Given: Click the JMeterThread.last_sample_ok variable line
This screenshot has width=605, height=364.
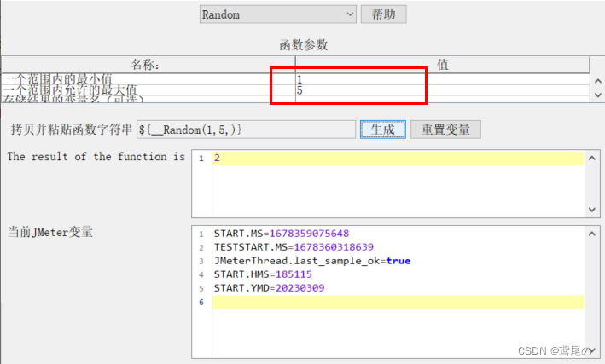Looking at the screenshot, I should coord(311,261).
